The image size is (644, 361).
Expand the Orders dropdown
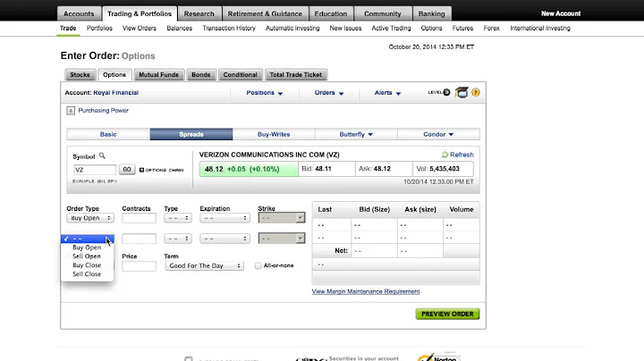click(x=329, y=93)
